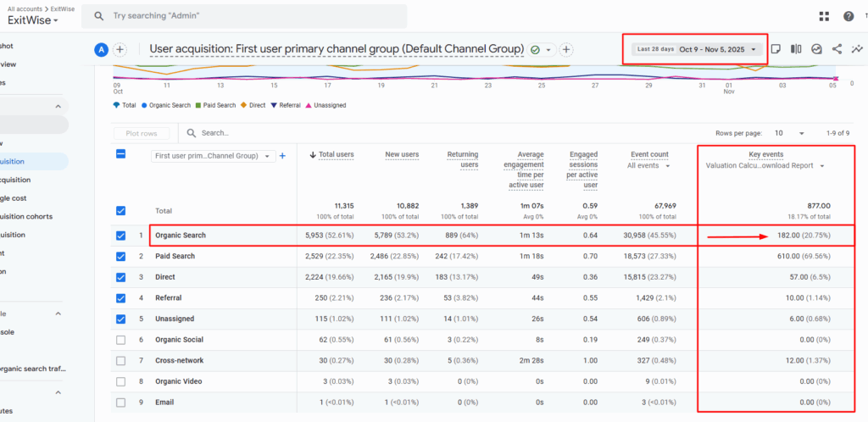Image resolution: width=868 pixels, height=422 pixels.
Task: Check the Organic Social row checkbox
Action: click(120, 340)
